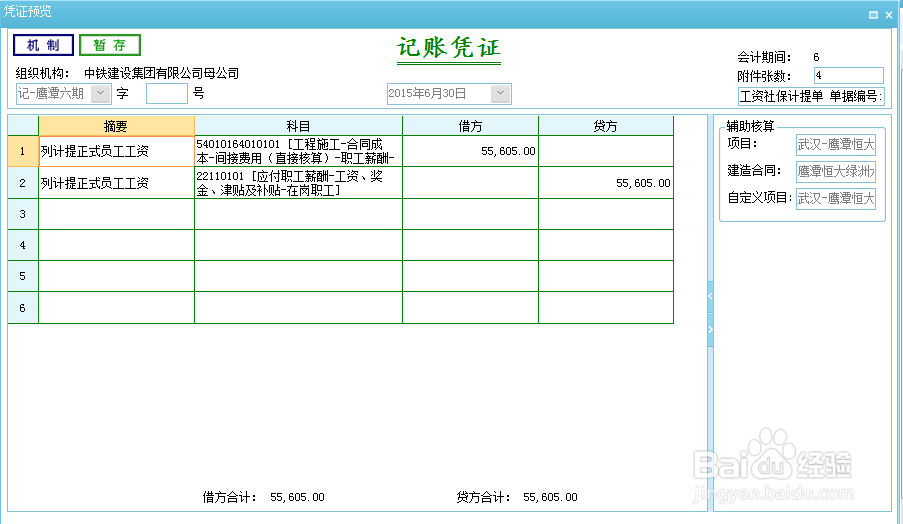This screenshot has width=903, height=524.
Task: Click row 1 summary 列计提正式员工工资
Action: [116, 151]
